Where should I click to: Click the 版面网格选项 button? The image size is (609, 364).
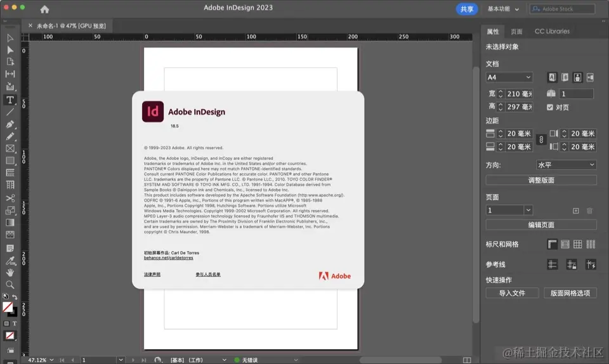570,293
